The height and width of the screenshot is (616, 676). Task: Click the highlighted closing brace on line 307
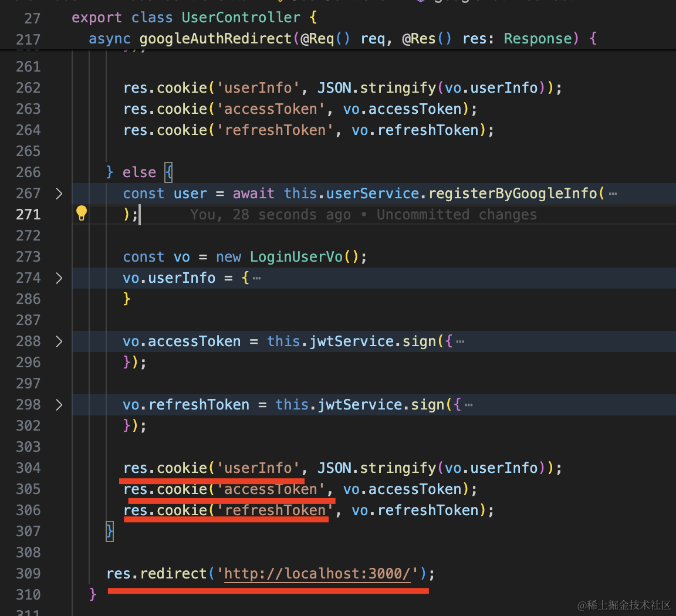coord(109,532)
